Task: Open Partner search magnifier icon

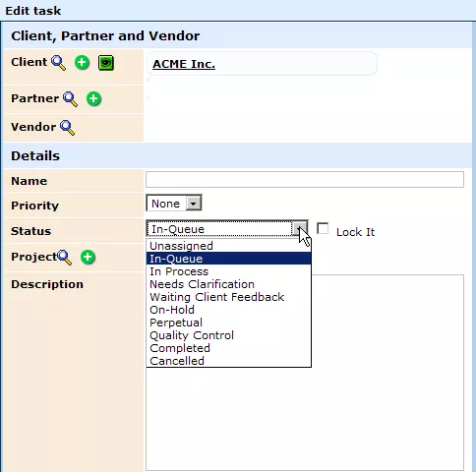Action: [x=71, y=99]
